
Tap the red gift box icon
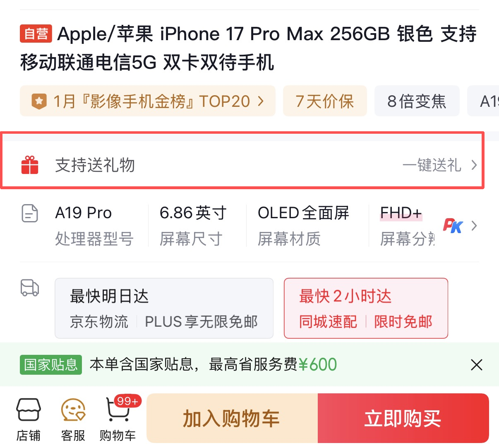click(x=30, y=165)
